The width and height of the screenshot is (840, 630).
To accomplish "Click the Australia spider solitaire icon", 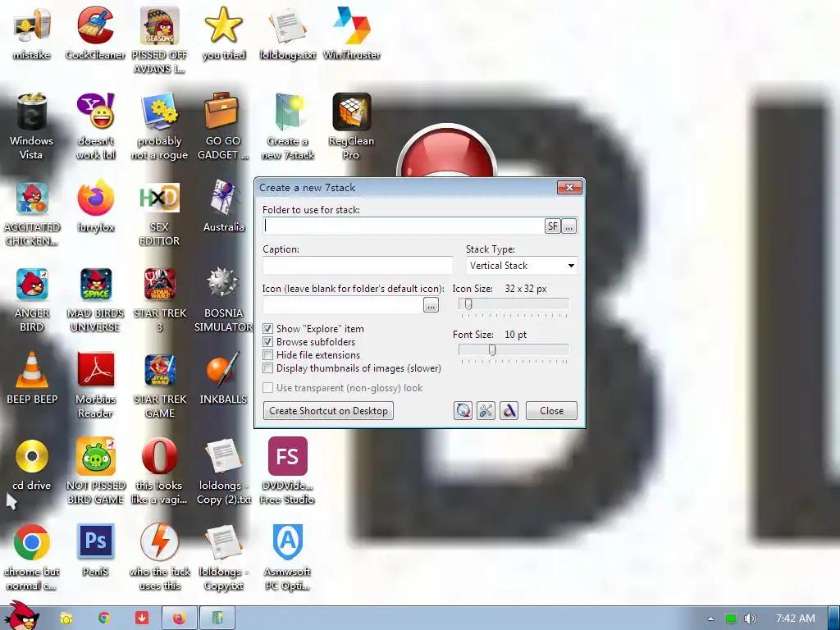I will [223, 206].
